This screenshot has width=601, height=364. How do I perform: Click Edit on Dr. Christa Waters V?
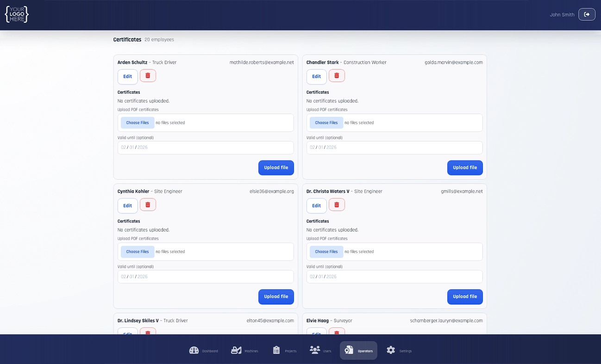(316, 206)
